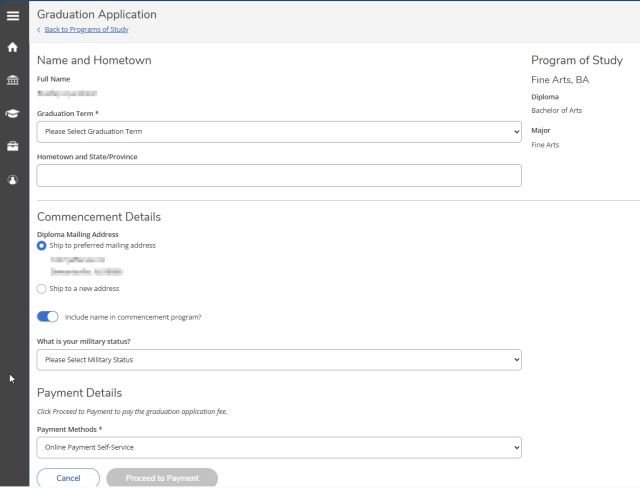Follow Back to Programs of Study link
Viewport: 640px width, 488px height.
[87, 29]
